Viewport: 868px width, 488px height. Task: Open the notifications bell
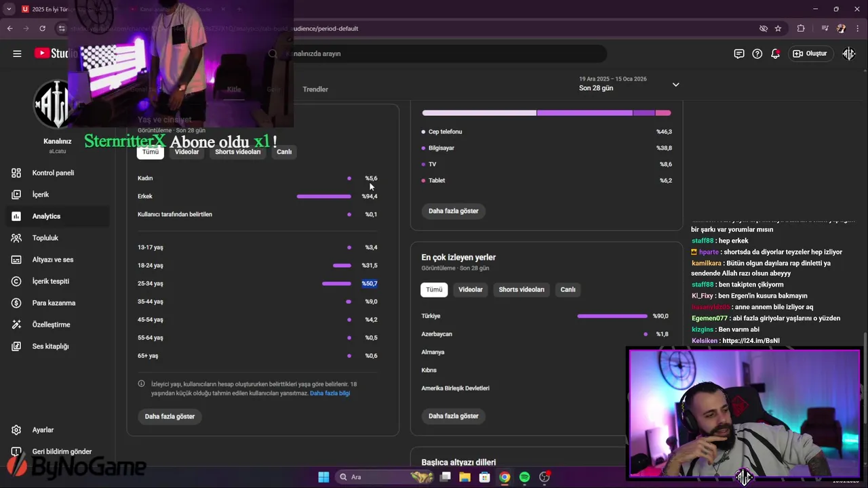point(775,54)
